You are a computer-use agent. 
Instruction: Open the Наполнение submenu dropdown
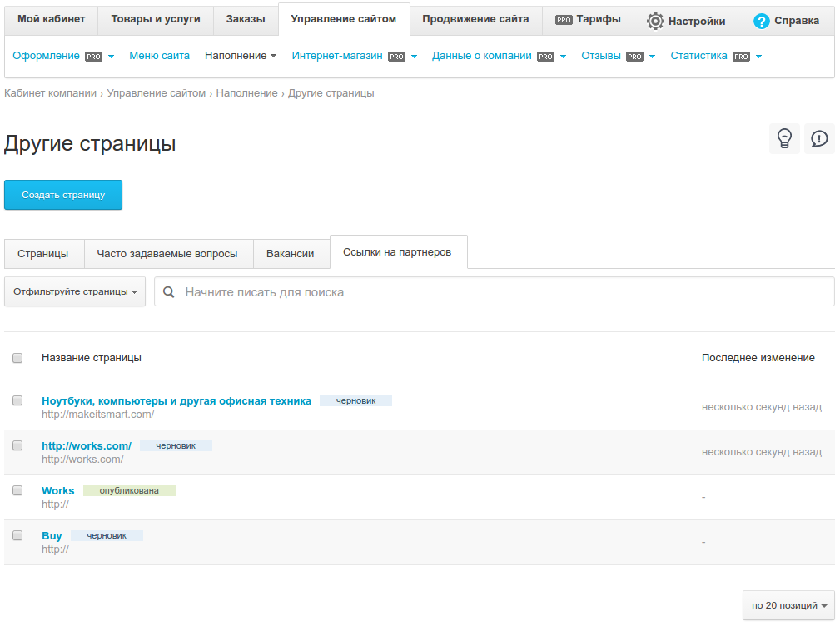click(x=241, y=56)
